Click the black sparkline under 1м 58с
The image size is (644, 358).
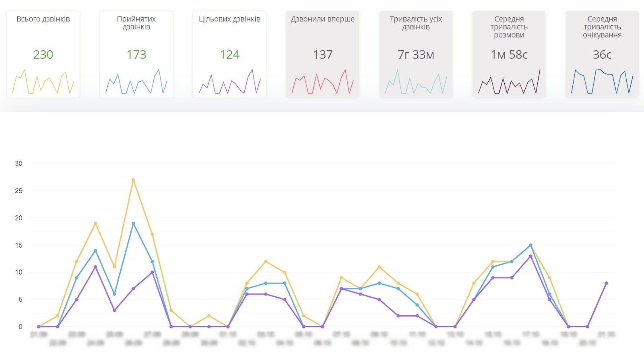[509, 82]
